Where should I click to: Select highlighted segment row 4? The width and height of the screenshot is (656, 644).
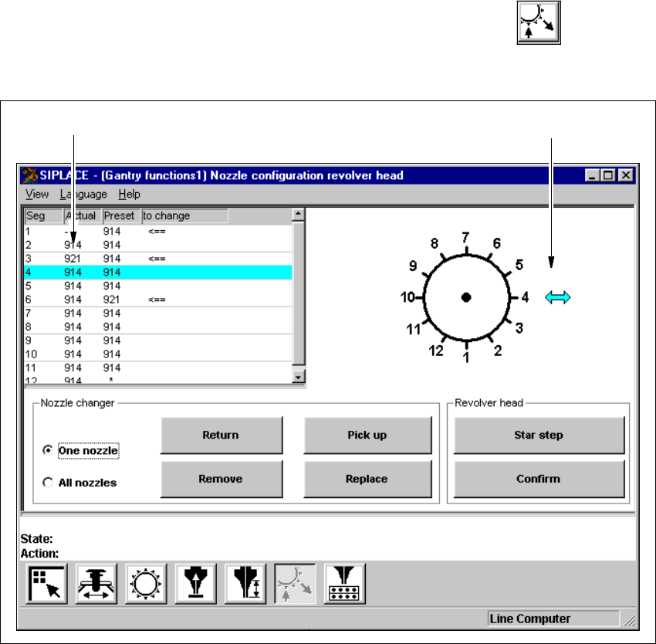coord(158,272)
